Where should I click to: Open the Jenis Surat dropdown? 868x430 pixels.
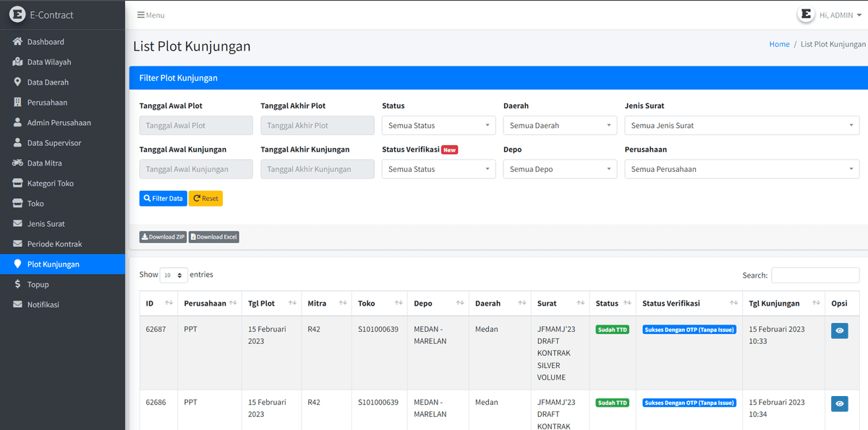(741, 126)
